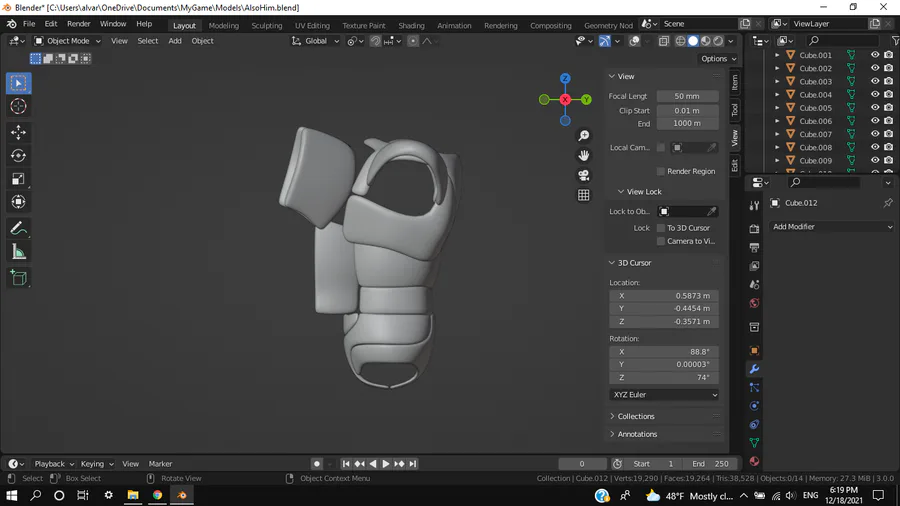Open the Object Mode dropdown
Viewport: 900px width, 506px height.
click(x=66, y=41)
